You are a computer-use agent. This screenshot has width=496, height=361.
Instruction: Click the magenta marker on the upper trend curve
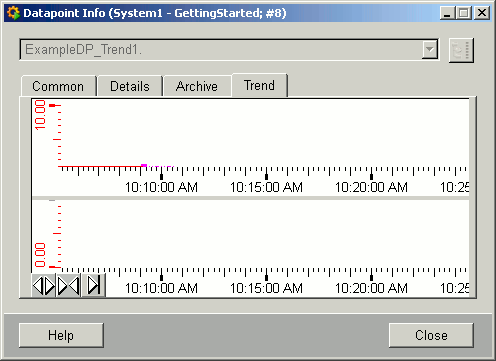click(144, 165)
